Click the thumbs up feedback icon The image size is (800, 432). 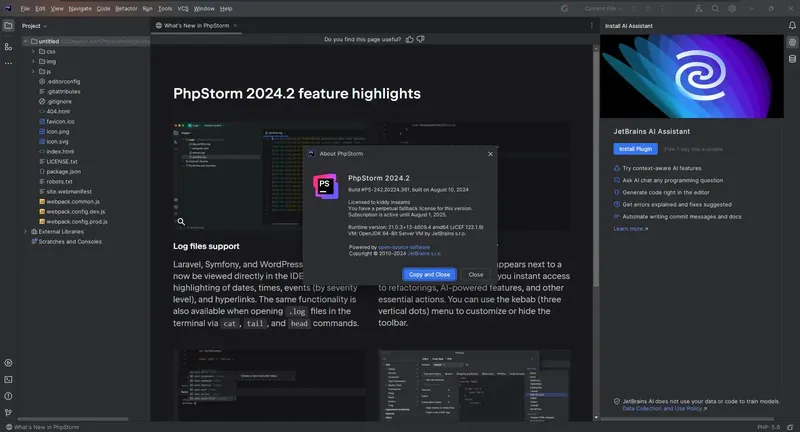409,39
